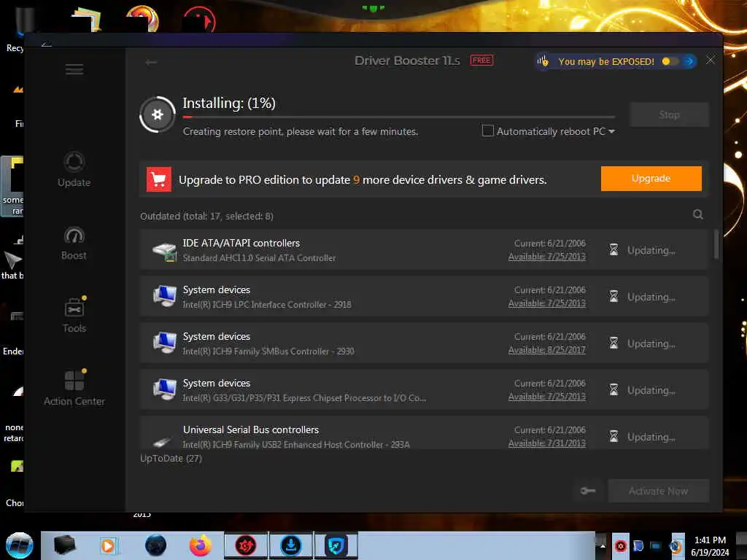Enable Automatically reboot PC checkbox
Image resolution: width=747 pixels, height=560 pixels.
click(x=488, y=131)
